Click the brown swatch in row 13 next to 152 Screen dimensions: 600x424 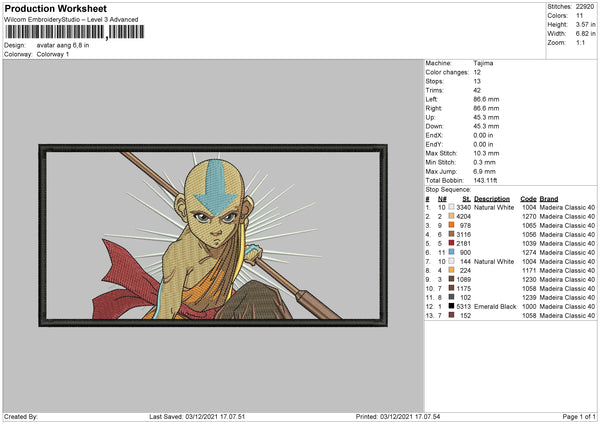coord(452,315)
